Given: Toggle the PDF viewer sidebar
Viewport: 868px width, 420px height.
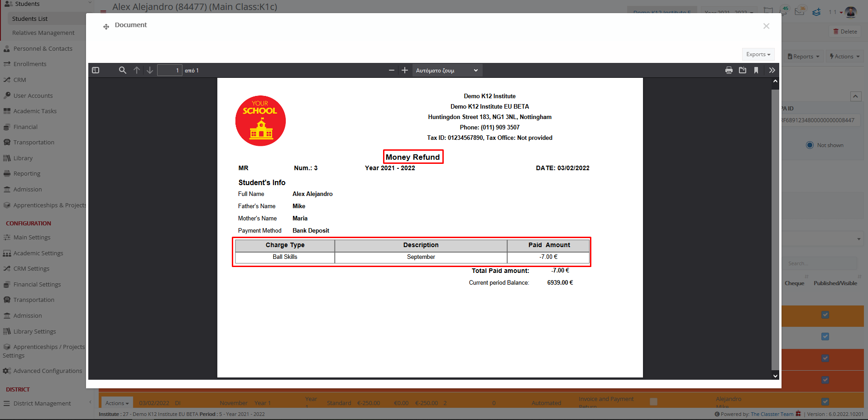Looking at the screenshot, I should tap(96, 70).
